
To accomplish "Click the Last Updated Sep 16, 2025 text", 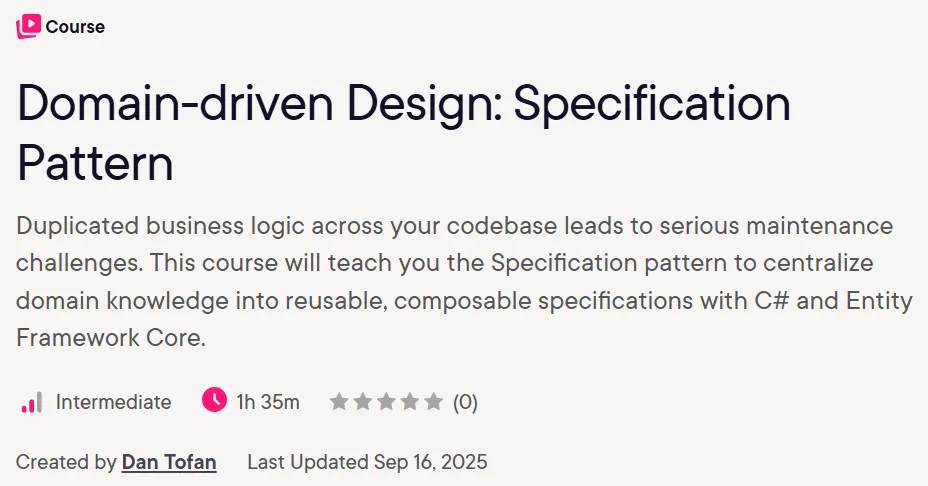I will tap(368, 462).
